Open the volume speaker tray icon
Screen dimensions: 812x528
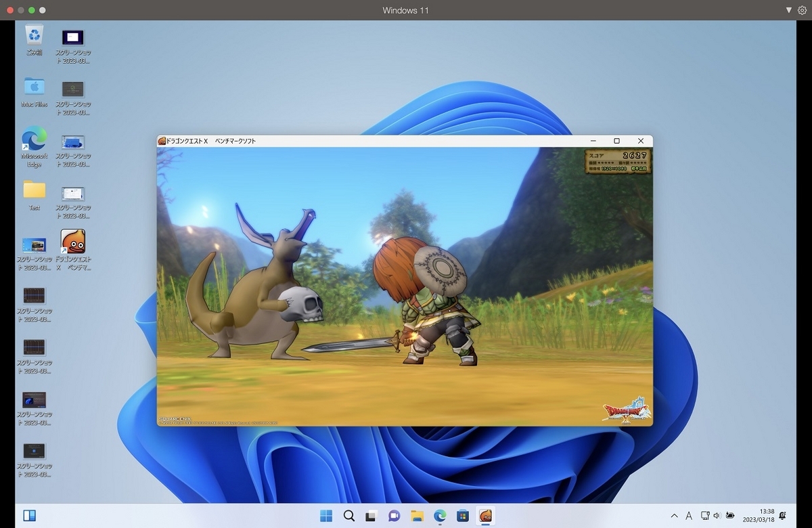tap(717, 516)
